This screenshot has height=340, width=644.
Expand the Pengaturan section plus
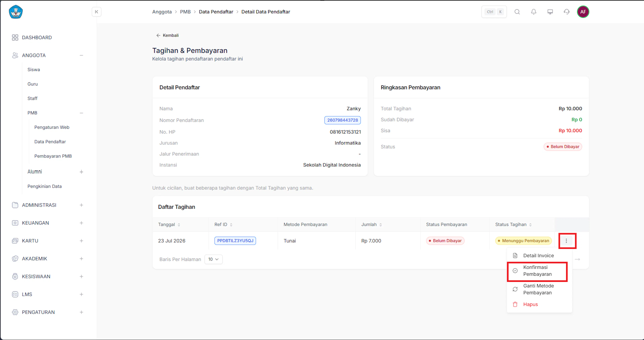(81, 312)
